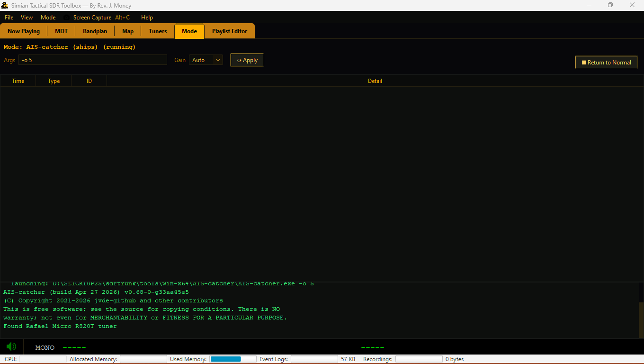Open the View menu

coord(27,18)
